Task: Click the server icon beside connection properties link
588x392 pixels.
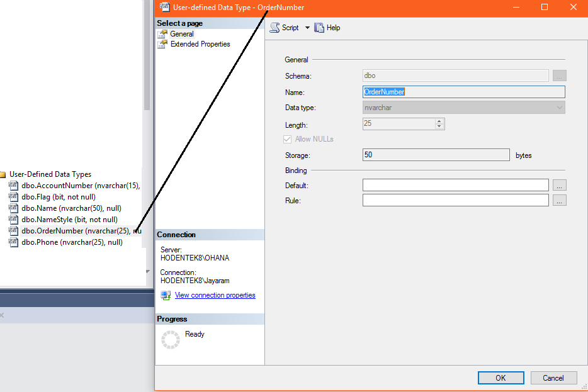Action: coord(165,294)
